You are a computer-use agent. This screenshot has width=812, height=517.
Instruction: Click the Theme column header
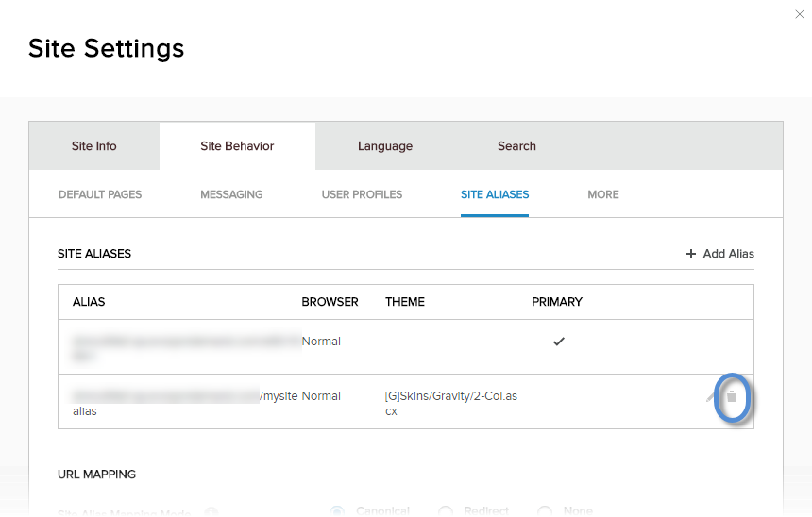click(404, 302)
